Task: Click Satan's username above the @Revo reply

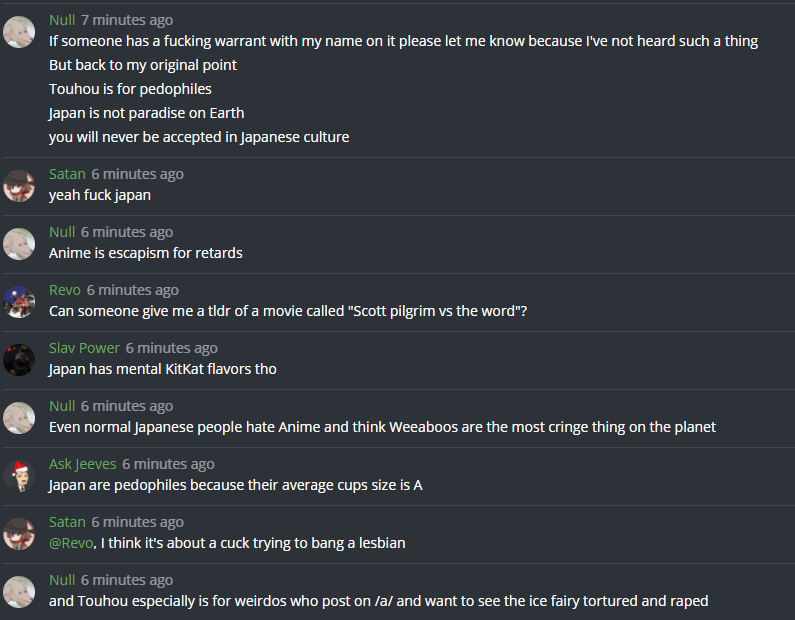Action: pyautogui.click(x=67, y=522)
